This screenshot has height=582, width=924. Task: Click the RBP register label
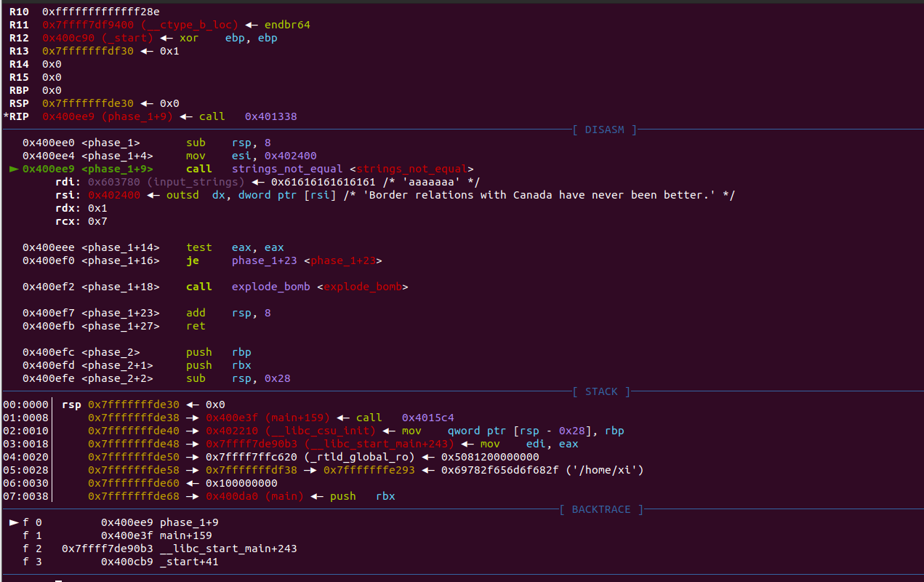(x=20, y=90)
